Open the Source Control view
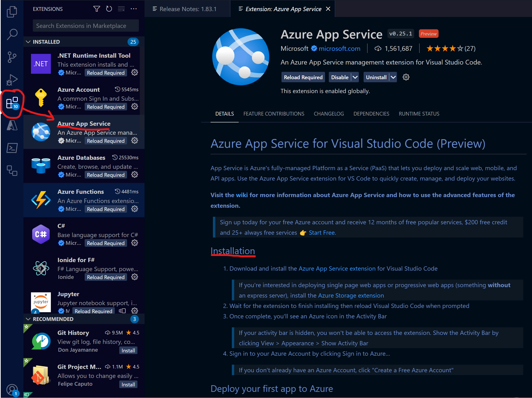 coord(12,57)
